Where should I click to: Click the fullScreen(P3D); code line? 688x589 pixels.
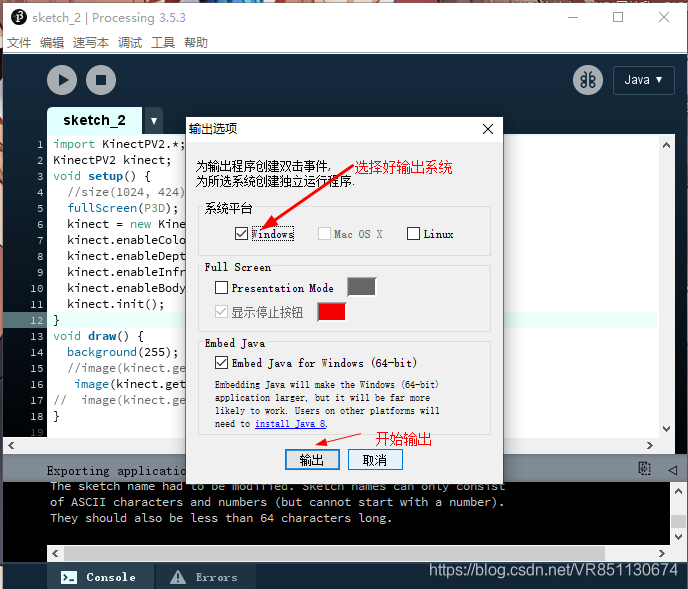[x=123, y=208]
